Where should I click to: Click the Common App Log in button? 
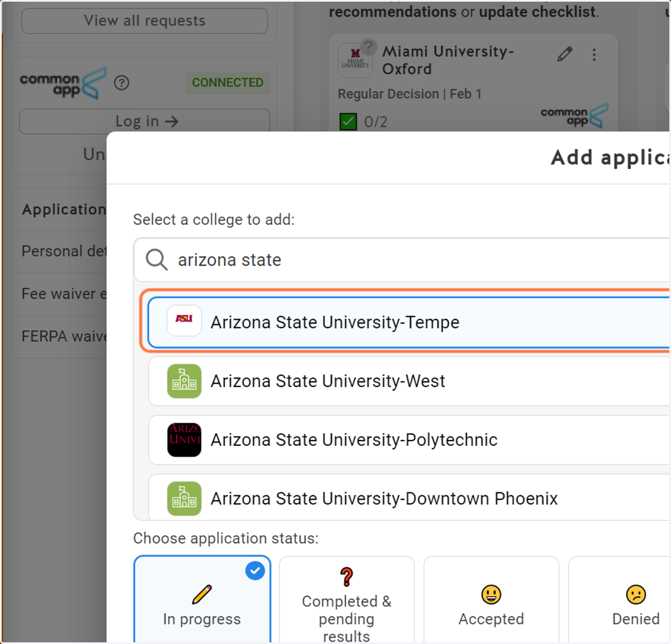[144, 121]
